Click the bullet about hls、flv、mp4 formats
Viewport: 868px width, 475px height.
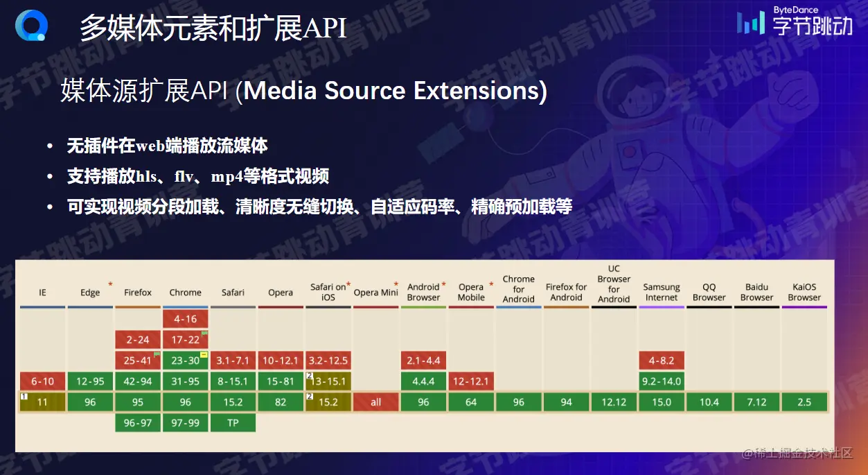click(197, 177)
